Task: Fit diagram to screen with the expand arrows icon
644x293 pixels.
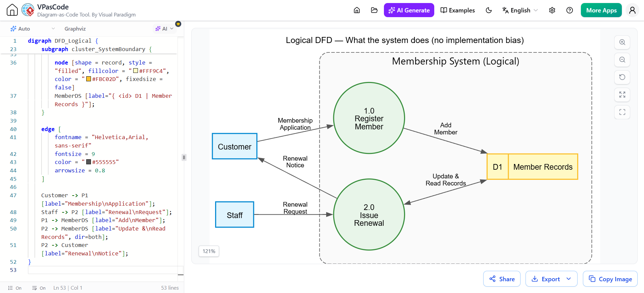Action: 622,95
